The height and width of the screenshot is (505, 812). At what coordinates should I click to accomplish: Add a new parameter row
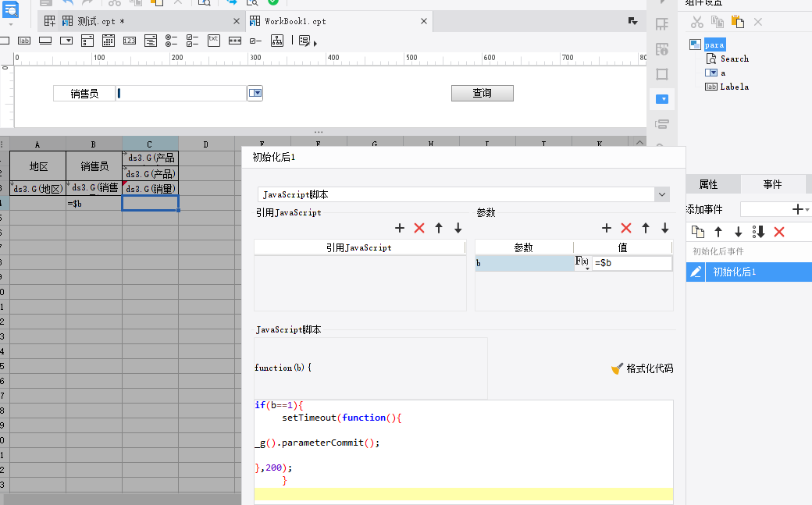pos(607,228)
